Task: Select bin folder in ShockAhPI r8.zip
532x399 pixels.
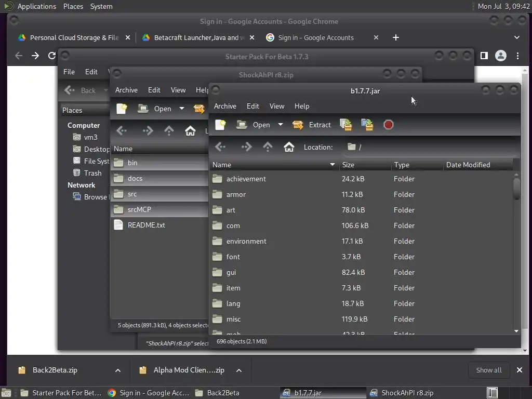Action: (159, 163)
